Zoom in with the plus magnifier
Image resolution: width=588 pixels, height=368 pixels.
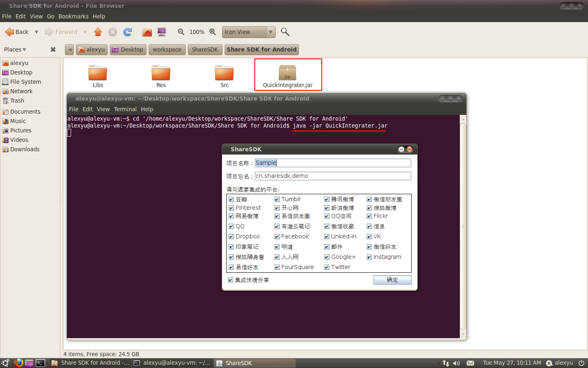tap(212, 32)
